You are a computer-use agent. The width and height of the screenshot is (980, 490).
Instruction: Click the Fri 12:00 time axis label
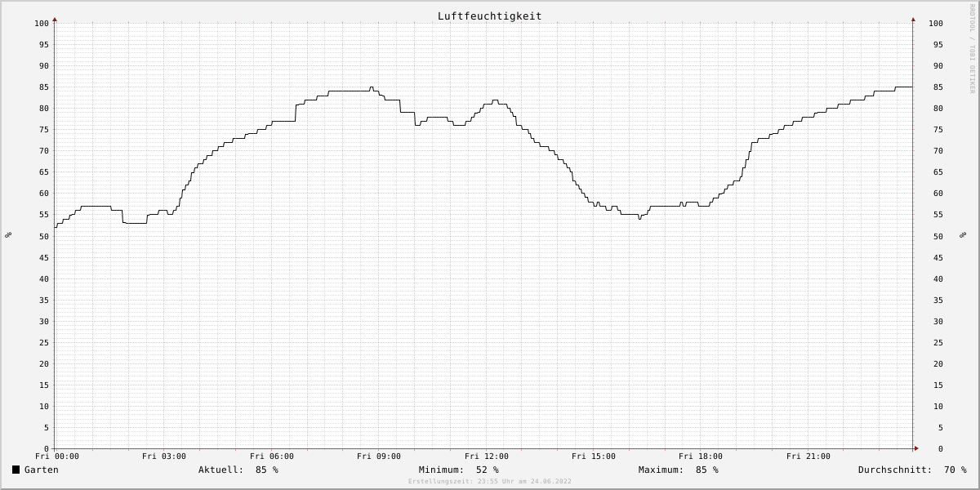[x=487, y=457]
